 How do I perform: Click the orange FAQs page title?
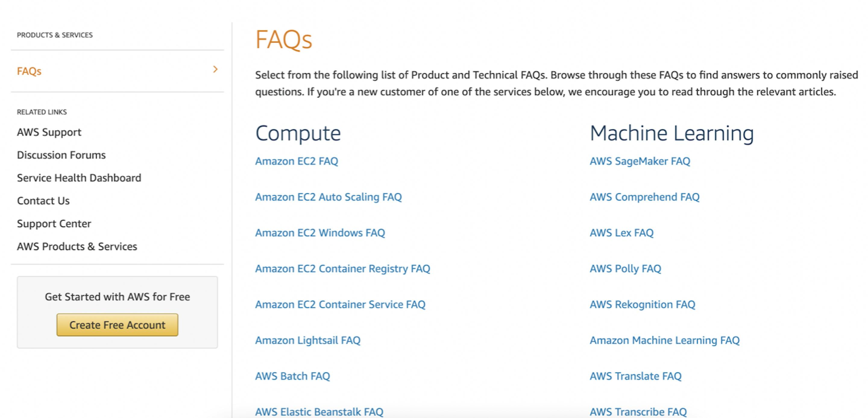click(284, 40)
